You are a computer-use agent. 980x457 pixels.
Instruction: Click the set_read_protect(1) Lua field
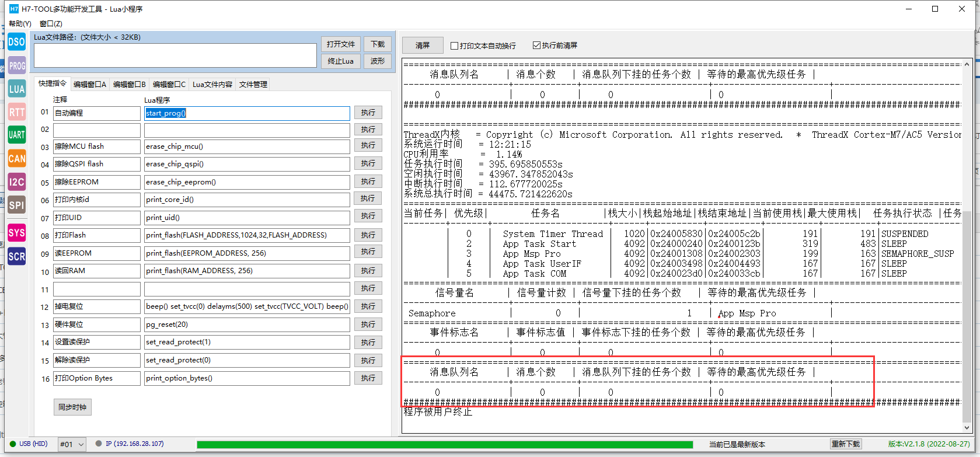247,342
